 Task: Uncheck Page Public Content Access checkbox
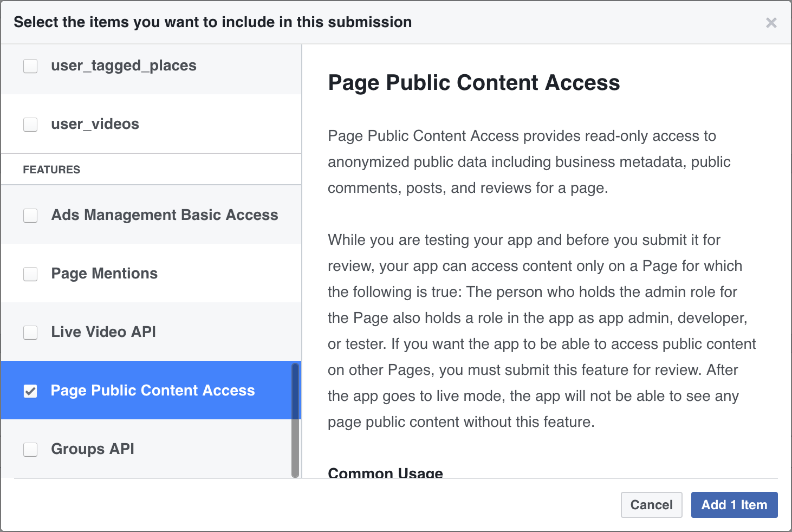(30, 391)
